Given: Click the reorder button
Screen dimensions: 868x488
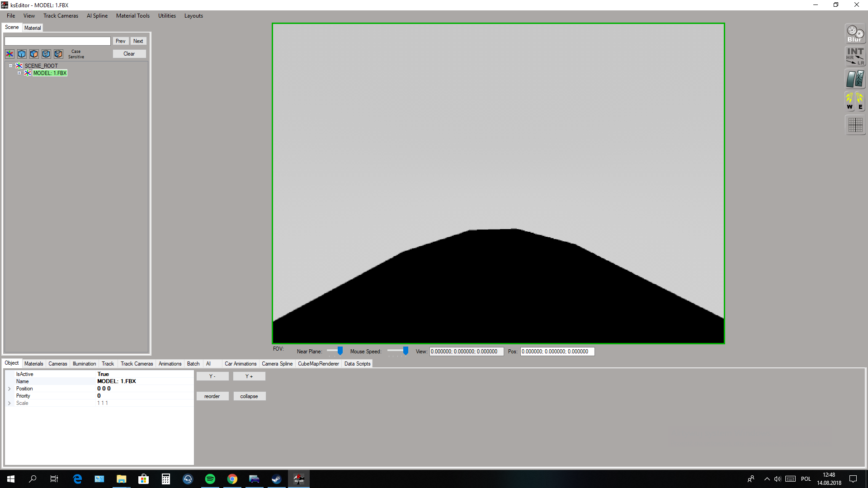Looking at the screenshot, I should (x=212, y=396).
